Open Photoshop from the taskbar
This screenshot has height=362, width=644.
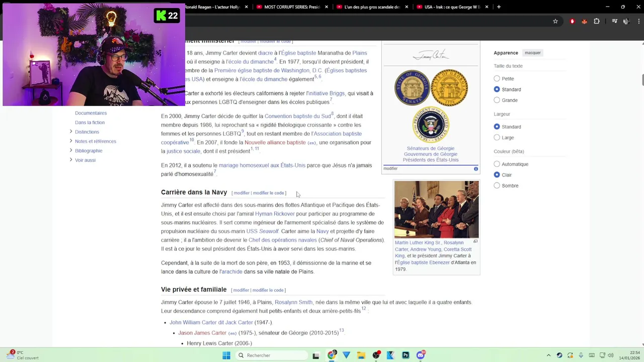pyautogui.click(x=406, y=355)
